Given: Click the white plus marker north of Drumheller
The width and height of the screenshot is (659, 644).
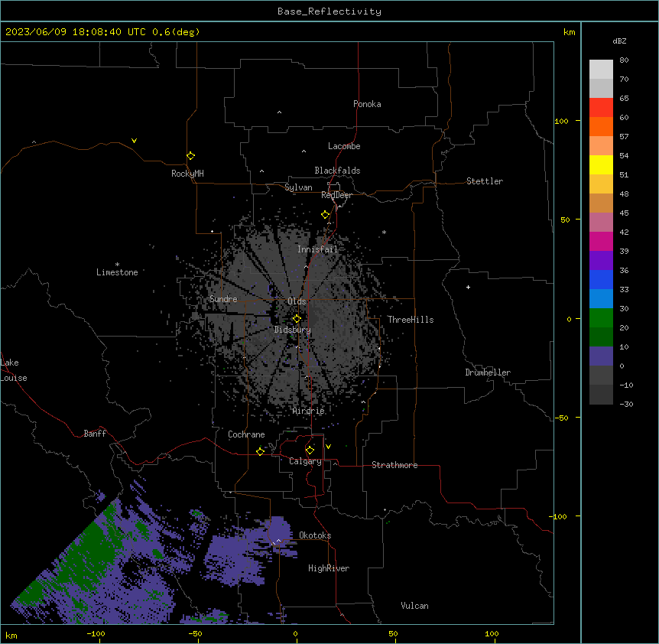Looking at the screenshot, I should [468, 287].
